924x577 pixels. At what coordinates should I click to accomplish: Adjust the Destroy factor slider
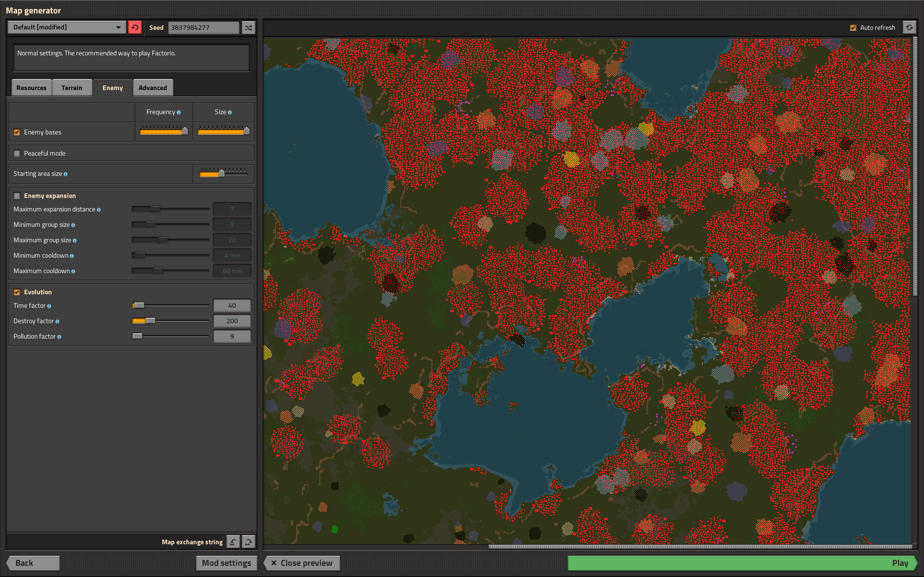[171, 321]
